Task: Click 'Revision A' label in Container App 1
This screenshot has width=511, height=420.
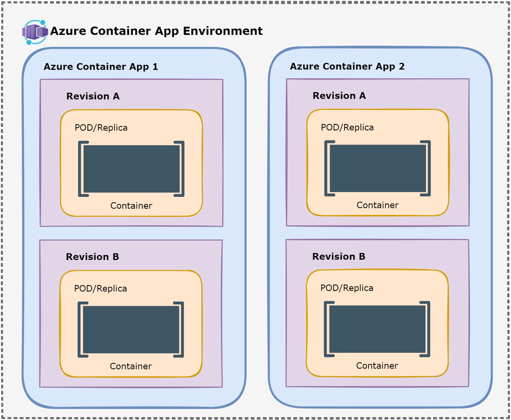Action: pyautogui.click(x=93, y=96)
